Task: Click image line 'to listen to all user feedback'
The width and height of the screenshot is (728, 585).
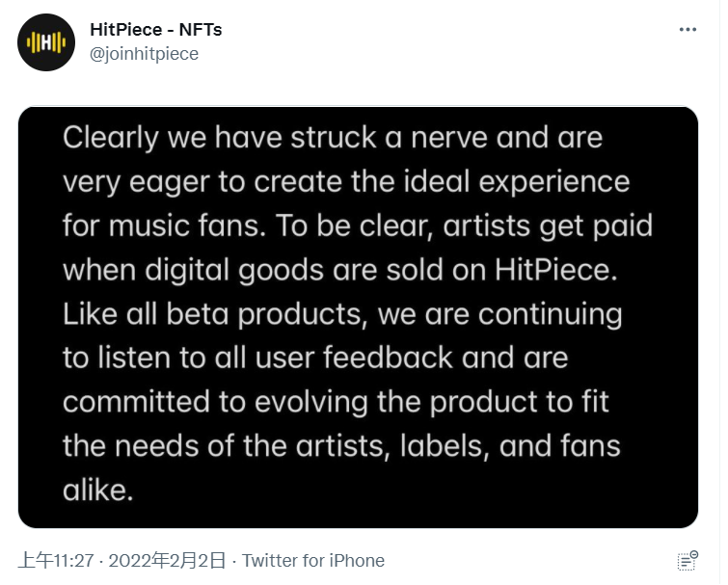Action: point(315,358)
